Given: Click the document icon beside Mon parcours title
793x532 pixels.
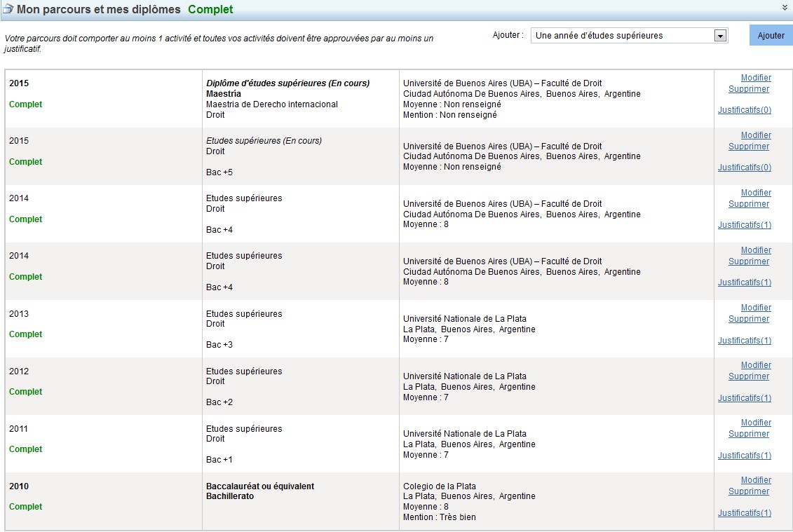Looking at the screenshot, I should 8,8.
